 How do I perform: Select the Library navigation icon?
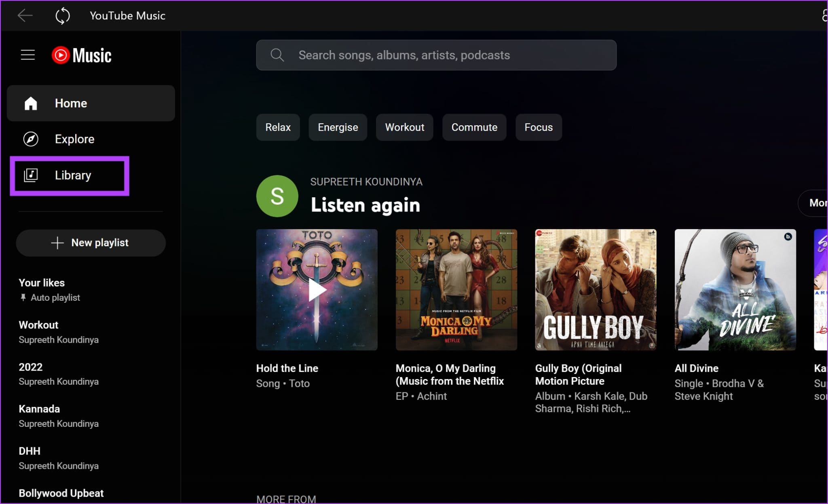pos(31,175)
